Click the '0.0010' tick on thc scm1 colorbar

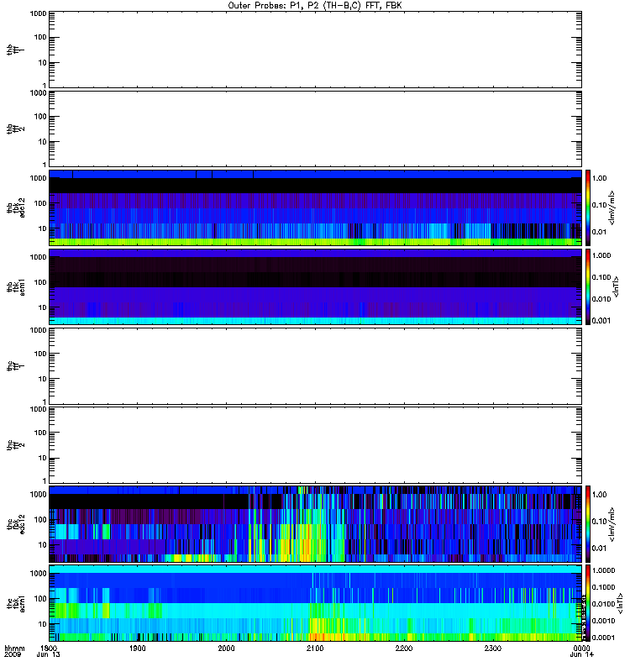603,621
